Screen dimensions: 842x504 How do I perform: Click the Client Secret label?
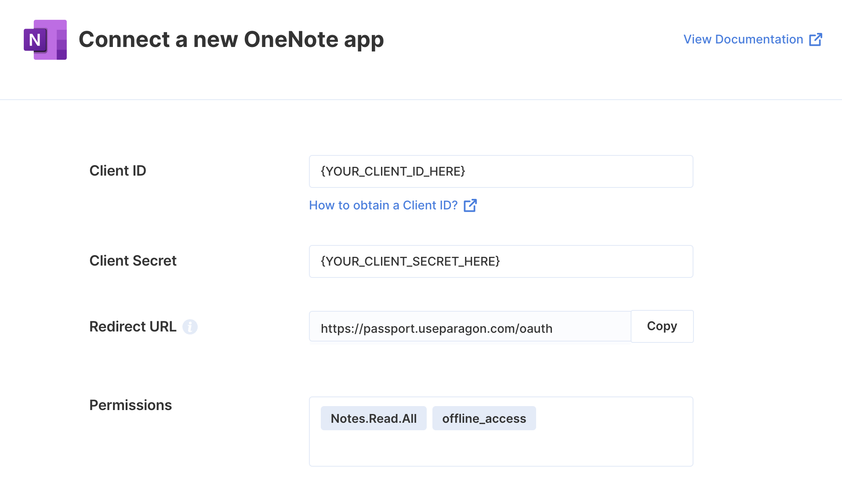(x=133, y=261)
